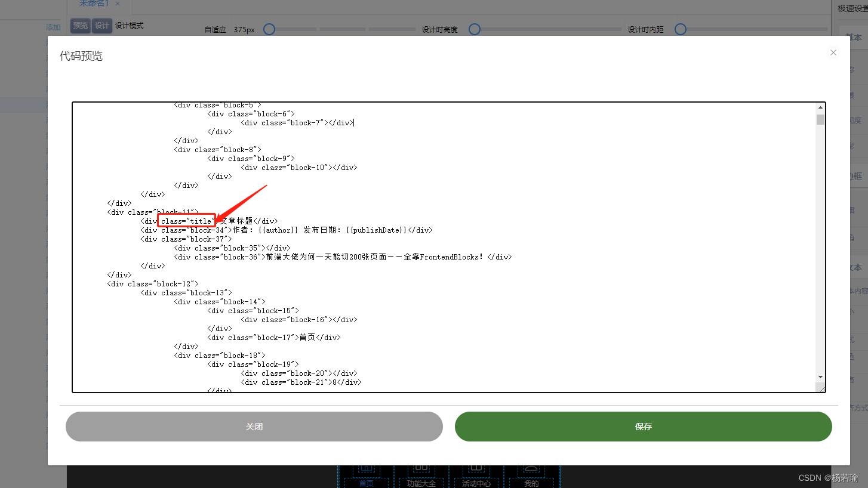
Task: Click the gray 关闭 button
Action: pos(254,427)
